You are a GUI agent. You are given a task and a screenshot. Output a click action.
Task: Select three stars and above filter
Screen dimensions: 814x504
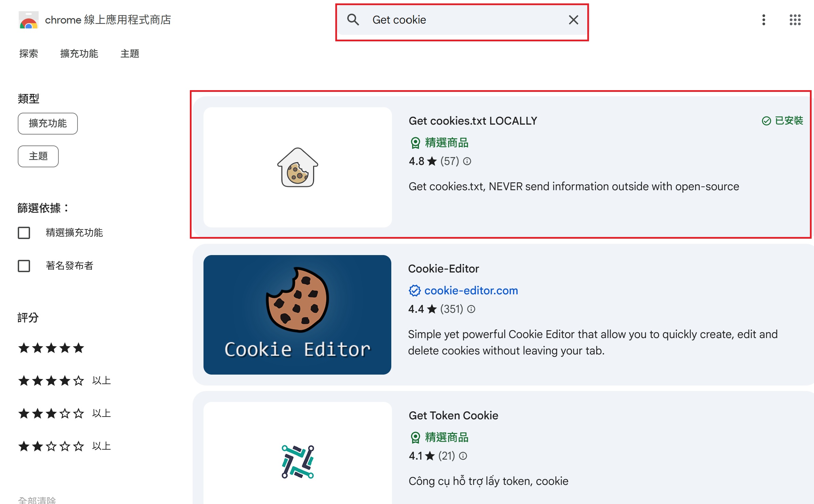tap(65, 413)
